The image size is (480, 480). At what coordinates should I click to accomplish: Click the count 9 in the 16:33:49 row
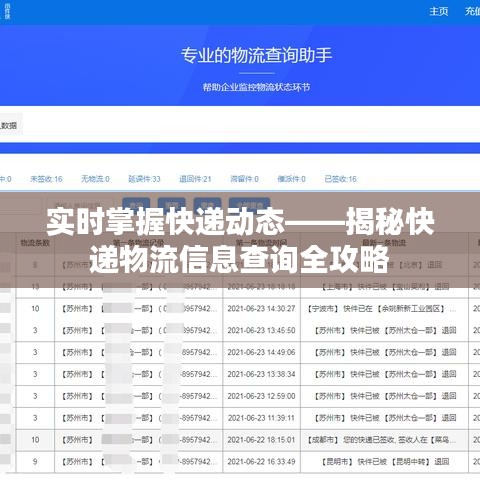(x=35, y=462)
